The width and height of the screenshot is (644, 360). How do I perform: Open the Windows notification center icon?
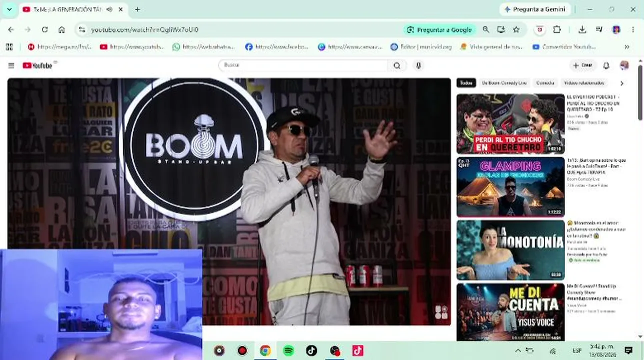(x=628, y=350)
